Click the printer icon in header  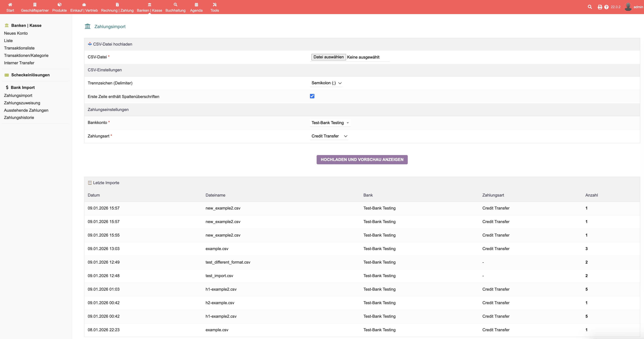click(600, 7)
